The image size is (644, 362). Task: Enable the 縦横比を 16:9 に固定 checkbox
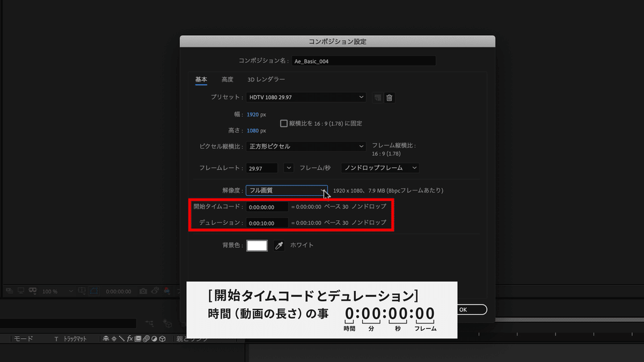click(x=283, y=123)
